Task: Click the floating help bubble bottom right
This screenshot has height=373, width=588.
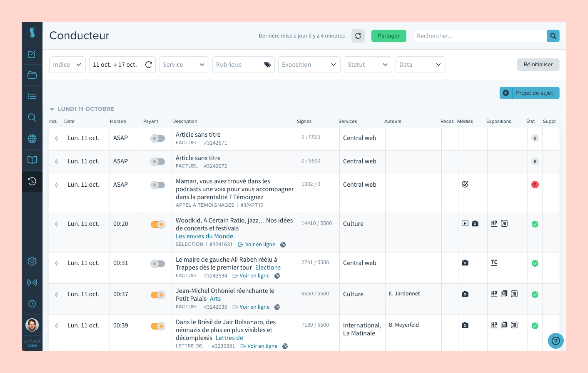Action: pyautogui.click(x=556, y=341)
